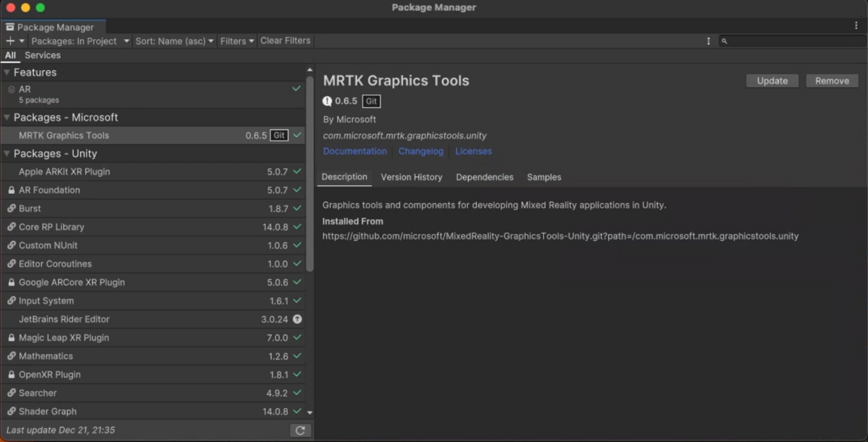The image size is (868, 442).
Task: Click the Clear Filters button
Action: [x=285, y=41]
